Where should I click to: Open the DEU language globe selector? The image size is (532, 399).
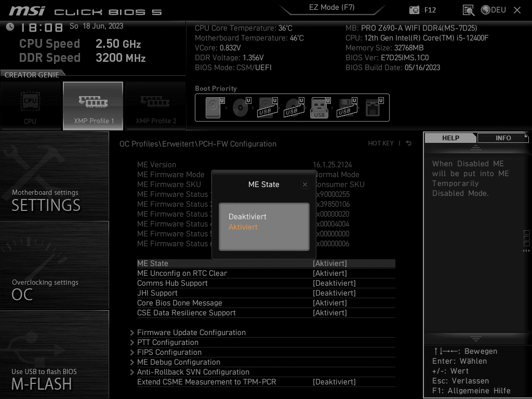494,10
